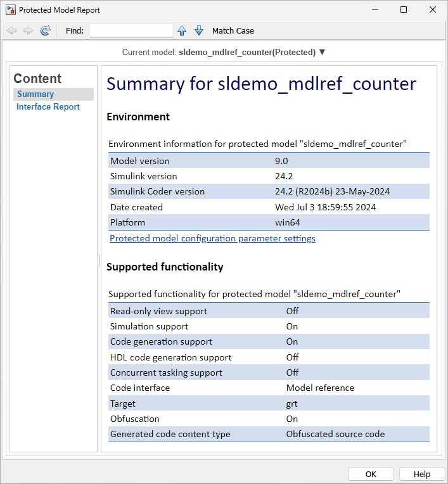The width and height of the screenshot is (448, 484).
Task: Click the 'Model version' row label
Action: [x=140, y=161]
